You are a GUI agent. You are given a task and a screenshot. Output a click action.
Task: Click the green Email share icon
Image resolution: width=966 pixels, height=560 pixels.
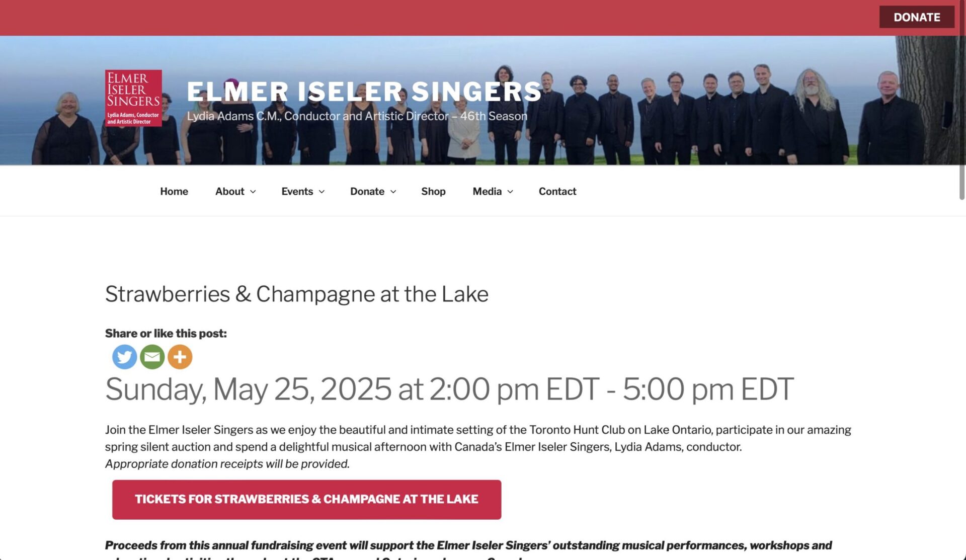pos(152,357)
